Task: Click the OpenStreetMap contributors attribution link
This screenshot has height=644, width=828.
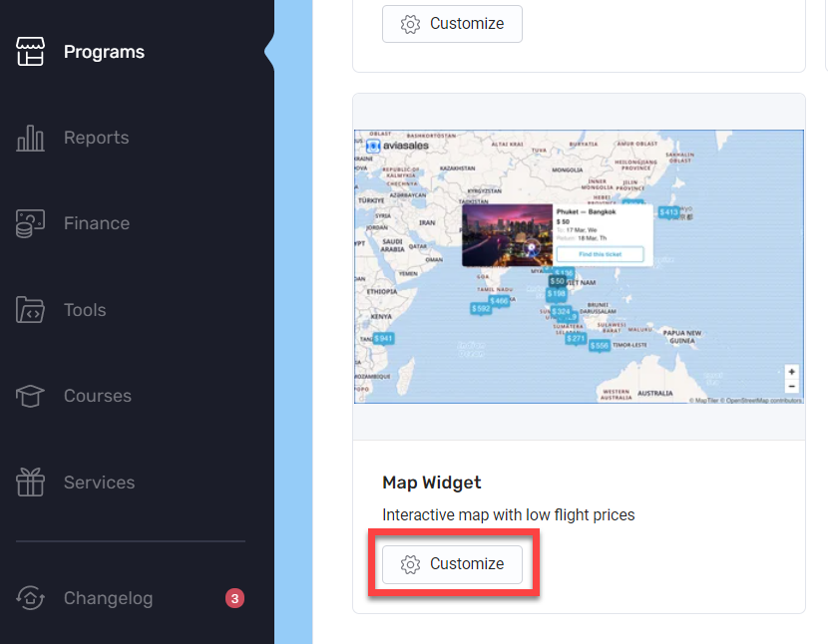Action: coord(763,401)
